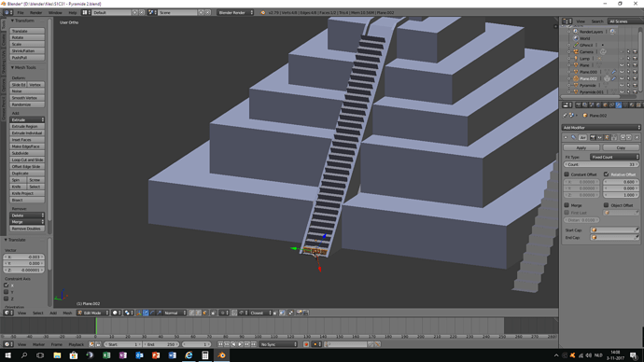644x362 pixels.
Task: Click the Inset Faces button
Action: point(27,140)
